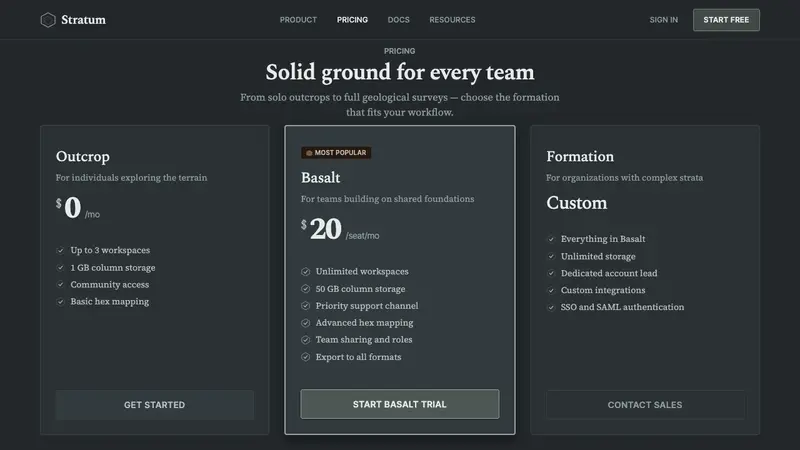Click the Stratum brand name

point(83,20)
